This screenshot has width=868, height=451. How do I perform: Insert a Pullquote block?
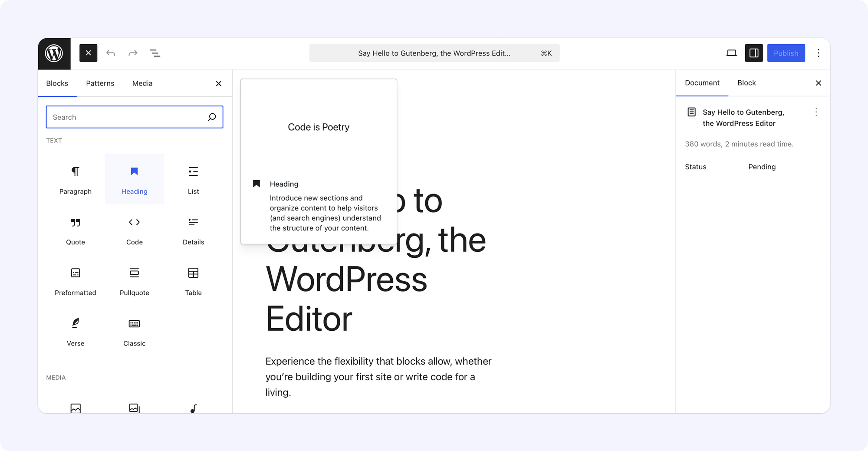[135, 281]
